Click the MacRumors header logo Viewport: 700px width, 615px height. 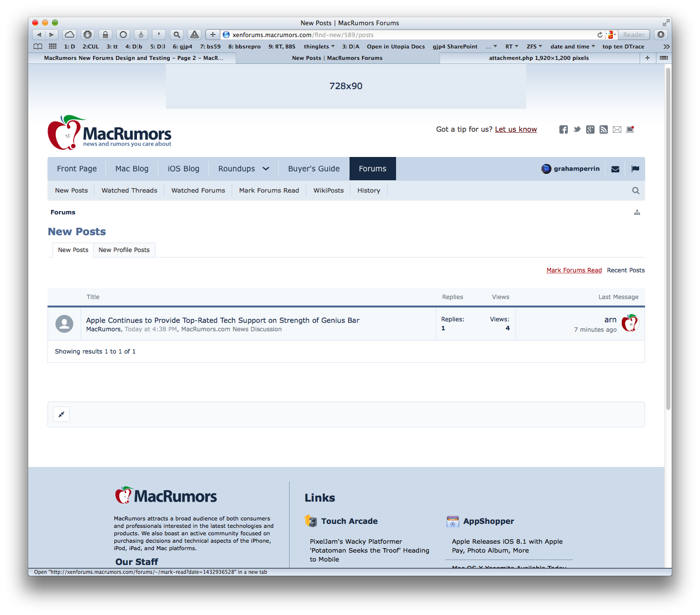coord(109,133)
